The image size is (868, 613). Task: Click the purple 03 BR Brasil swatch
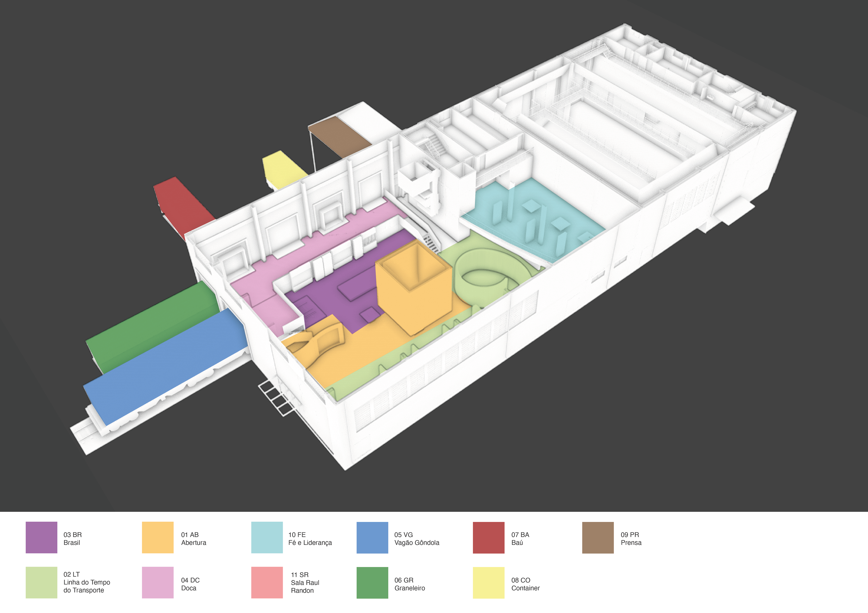[x=42, y=538]
